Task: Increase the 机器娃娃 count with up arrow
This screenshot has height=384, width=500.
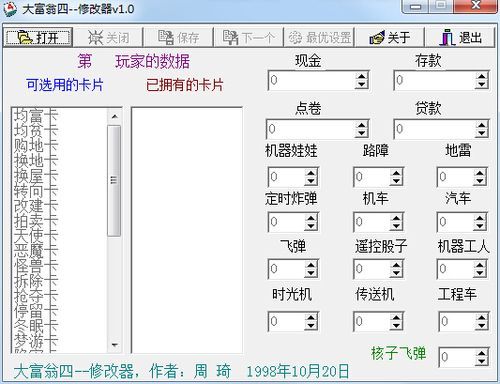Action: [x=311, y=173]
